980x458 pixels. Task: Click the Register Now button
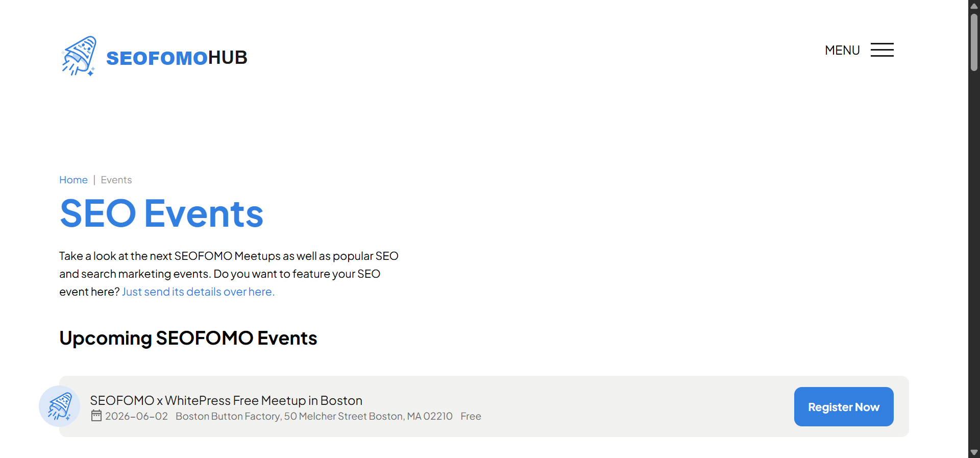[x=843, y=406]
